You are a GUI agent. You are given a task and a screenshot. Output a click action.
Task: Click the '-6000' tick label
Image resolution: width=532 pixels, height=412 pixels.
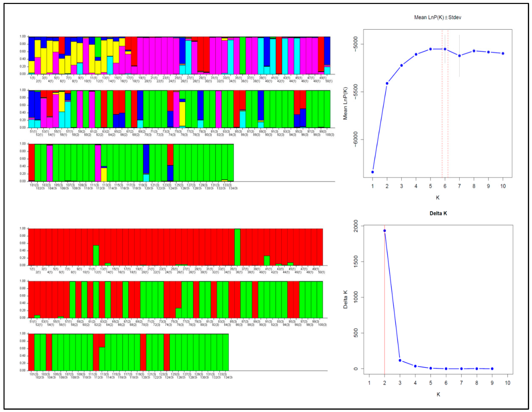[x=355, y=139]
